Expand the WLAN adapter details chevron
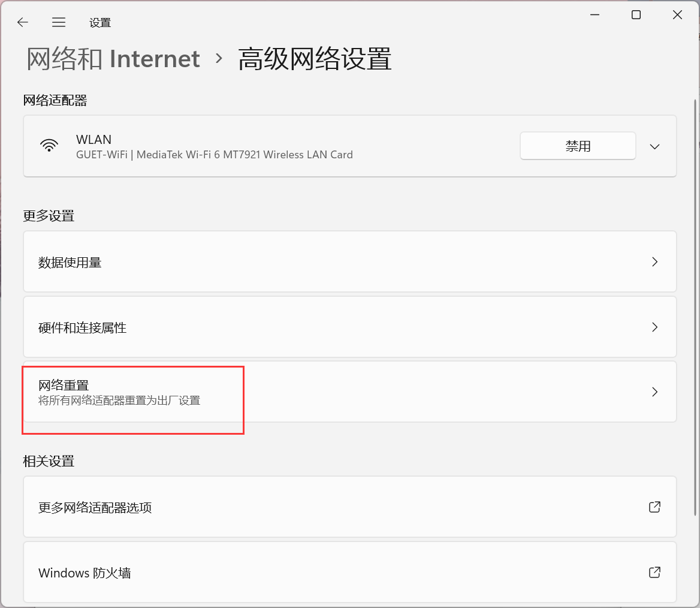This screenshot has width=700, height=608. point(654,146)
